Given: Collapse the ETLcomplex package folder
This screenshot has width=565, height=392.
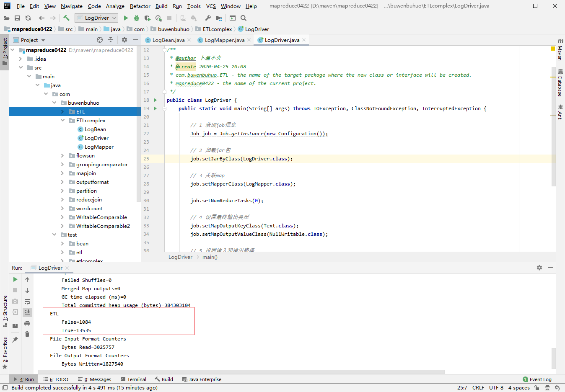Looking at the screenshot, I should [62, 121].
